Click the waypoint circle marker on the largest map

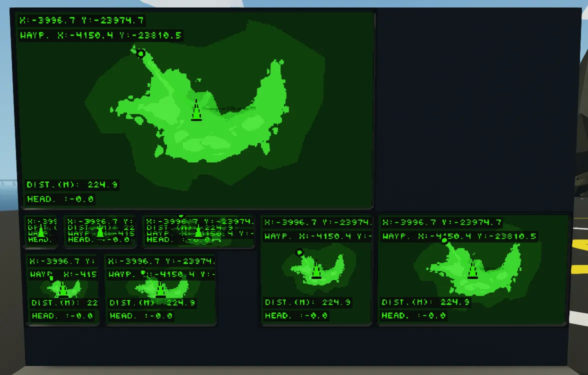tap(141, 53)
